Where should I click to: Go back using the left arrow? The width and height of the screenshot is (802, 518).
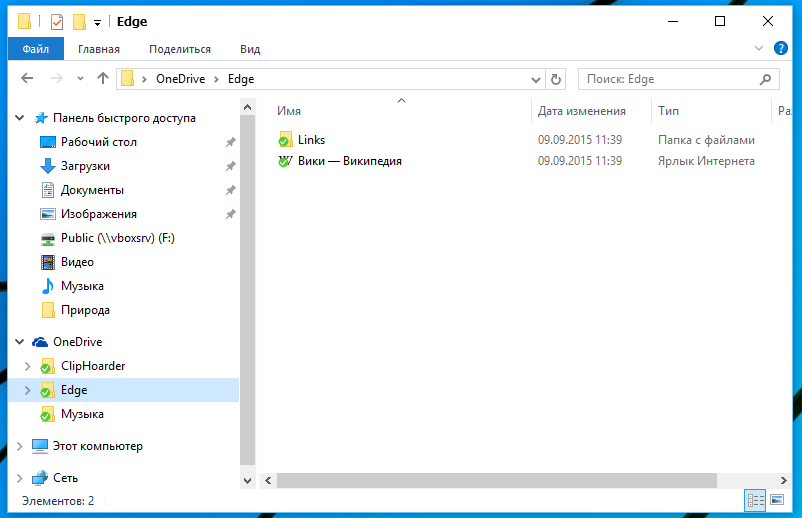(x=27, y=78)
